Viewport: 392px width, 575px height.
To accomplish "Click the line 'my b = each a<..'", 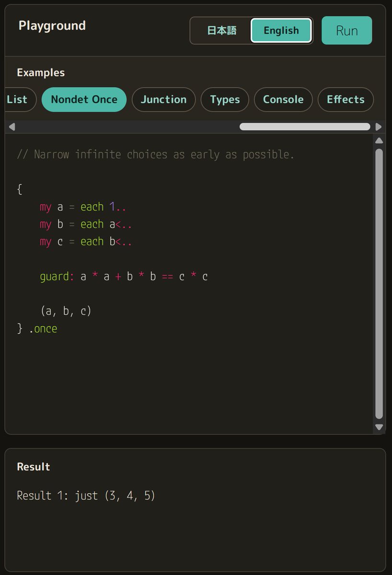I will [86, 224].
